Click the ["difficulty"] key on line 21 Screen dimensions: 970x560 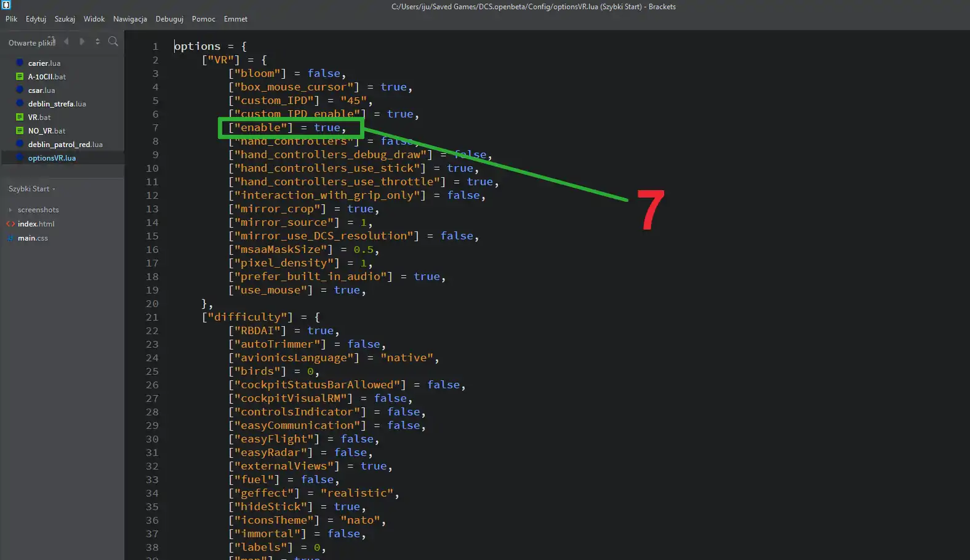click(247, 317)
